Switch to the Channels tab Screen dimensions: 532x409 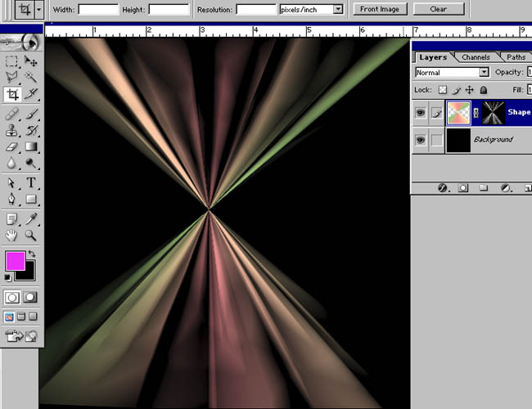pos(476,57)
